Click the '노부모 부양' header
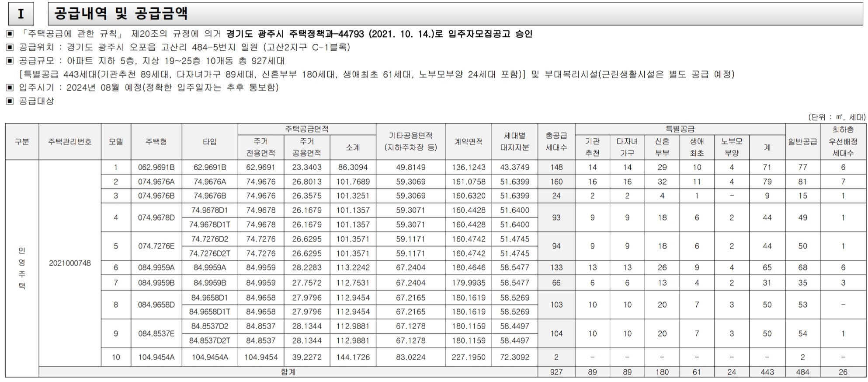Image resolution: width=868 pixels, height=382 pixels. click(x=732, y=147)
